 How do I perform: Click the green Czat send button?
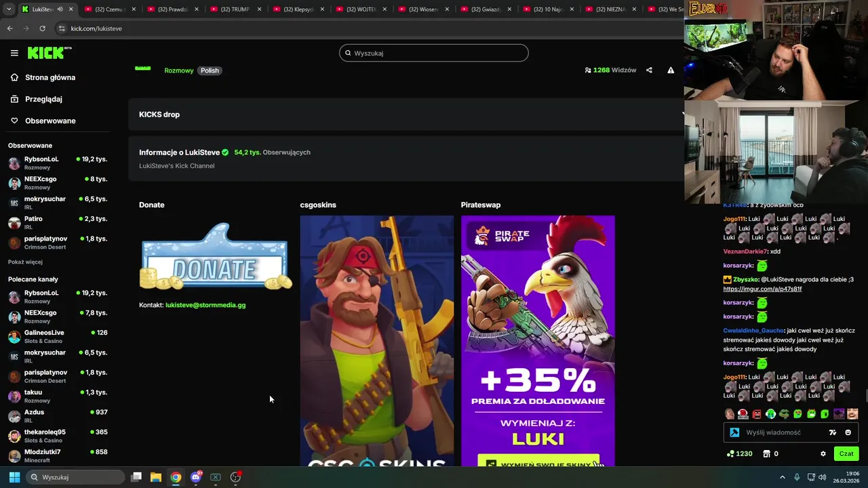[846, 454]
